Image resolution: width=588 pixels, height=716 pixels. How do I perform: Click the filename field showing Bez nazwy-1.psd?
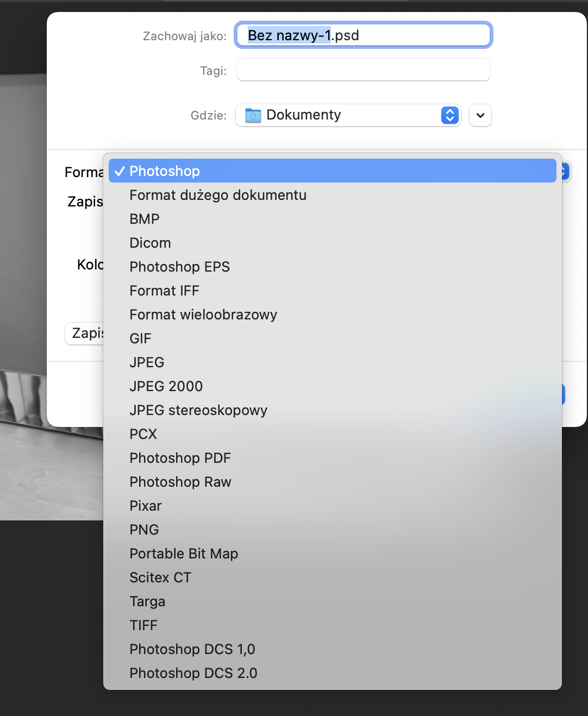[362, 35]
